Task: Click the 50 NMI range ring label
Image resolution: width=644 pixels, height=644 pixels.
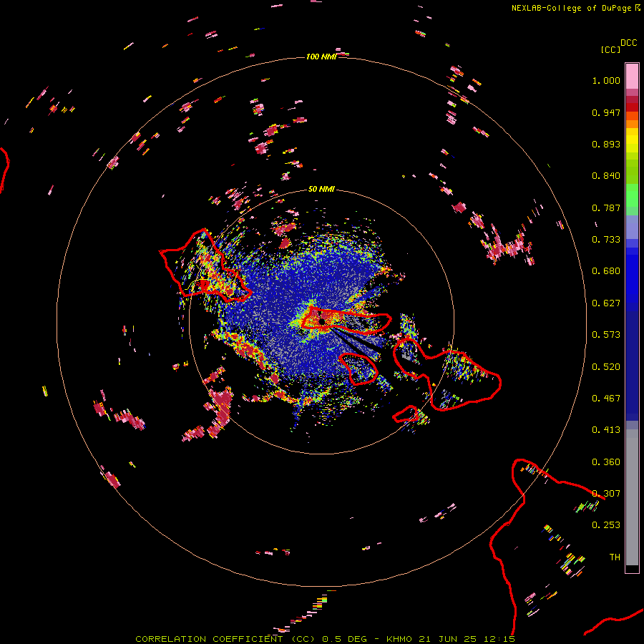Action: tap(321, 189)
